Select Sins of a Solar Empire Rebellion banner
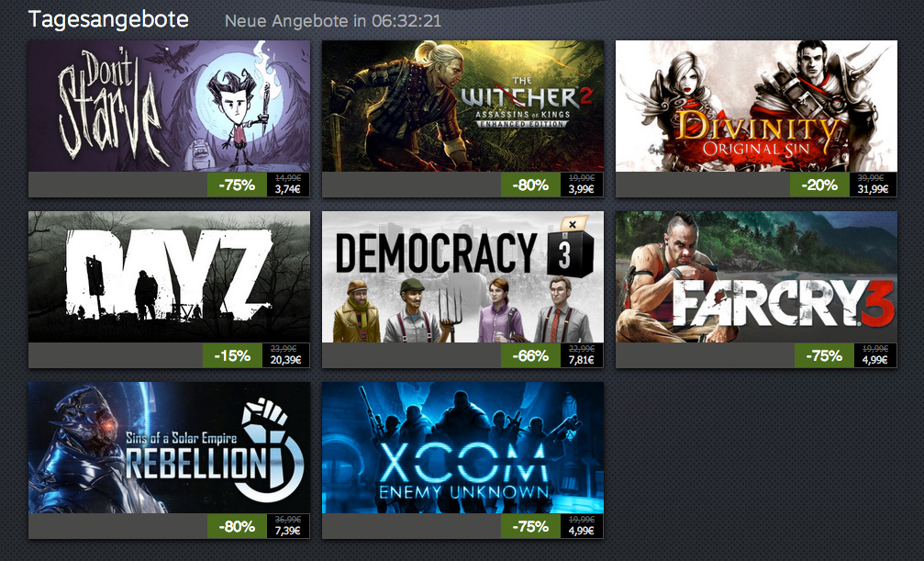This screenshot has width=924, height=561. pyautogui.click(x=169, y=448)
